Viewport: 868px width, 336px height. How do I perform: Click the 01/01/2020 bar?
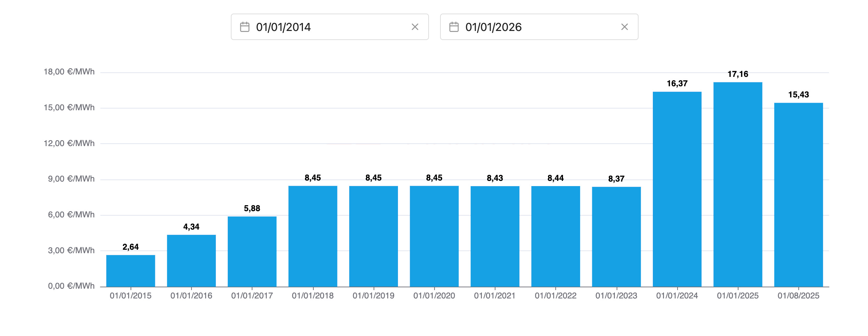(x=434, y=237)
